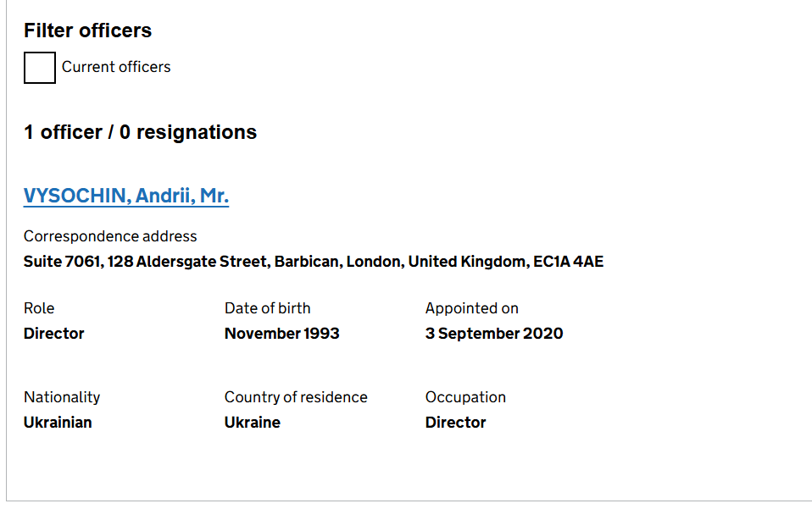Screen dimensions: 812x509
Task: Open the VYSOCHIN, Andrii, Mr. officer link
Action: click(126, 196)
